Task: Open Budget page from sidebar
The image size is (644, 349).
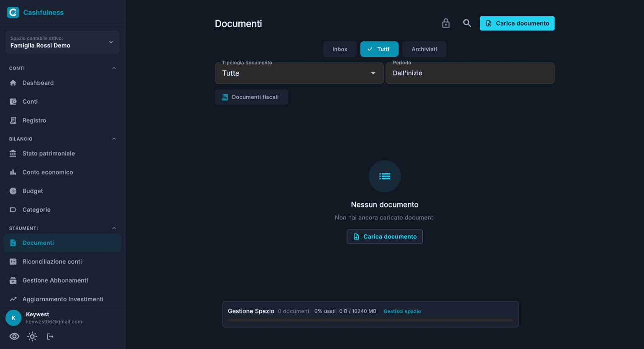Action: tap(62, 191)
